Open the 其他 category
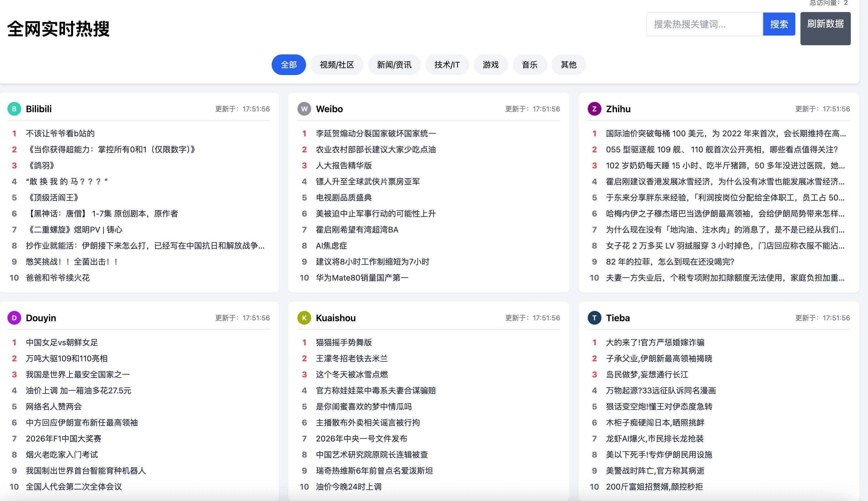This screenshot has width=868, height=501. click(x=568, y=64)
